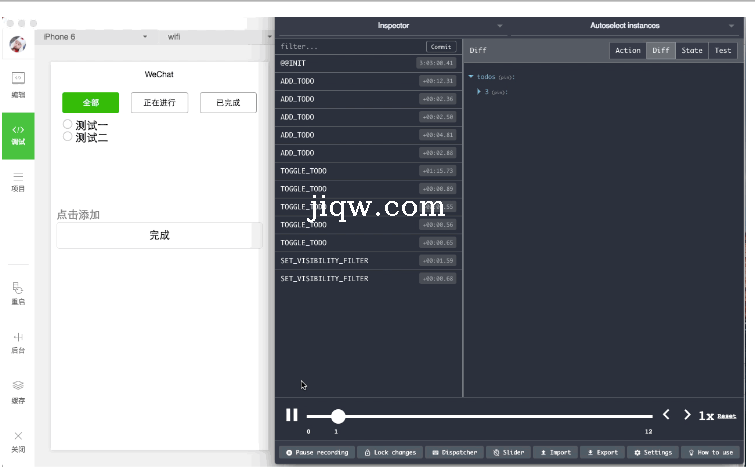Image resolution: width=755 pixels, height=469 pixels.
Task: Toggle the Lock changes button
Action: pyautogui.click(x=390, y=452)
